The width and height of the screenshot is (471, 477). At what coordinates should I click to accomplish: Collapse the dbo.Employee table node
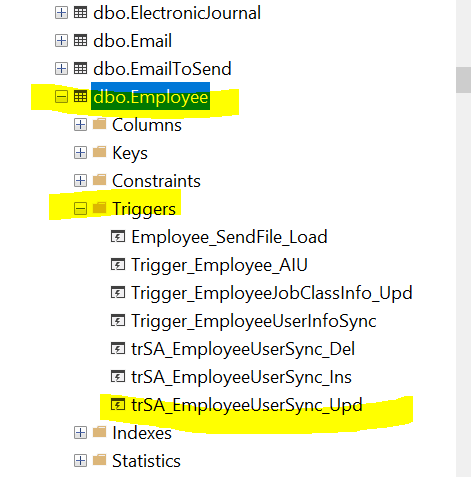coord(61,97)
